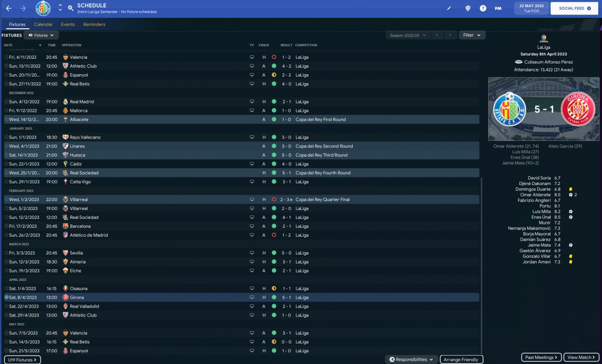The height and width of the screenshot is (364, 602).
Task: Go to previous season with left chevron
Action: [437, 35]
